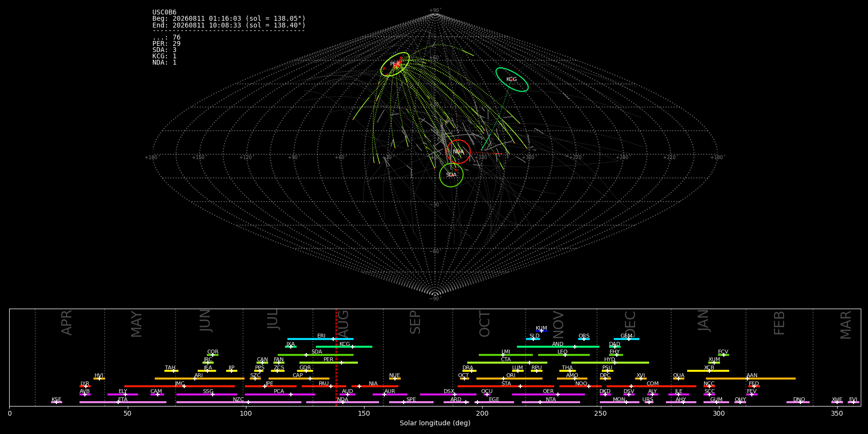Select the KCG radiant ellipse marker

pos(512,80)
